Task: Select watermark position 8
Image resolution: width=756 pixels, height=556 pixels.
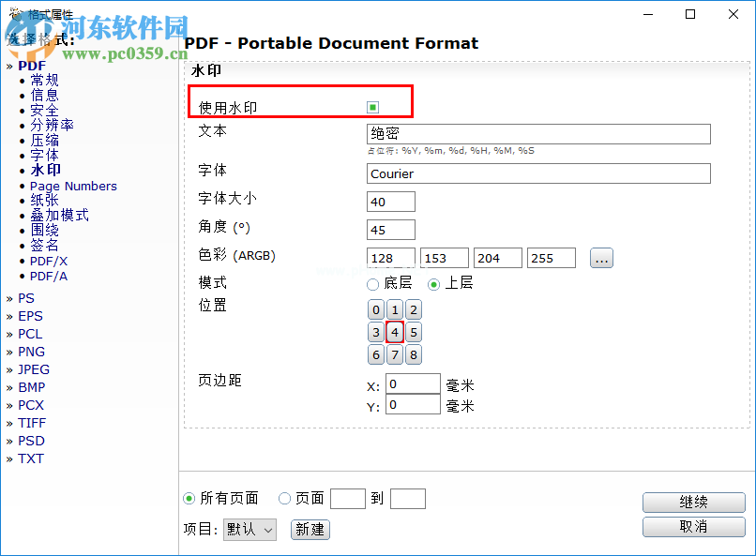Action: point(412,354)
